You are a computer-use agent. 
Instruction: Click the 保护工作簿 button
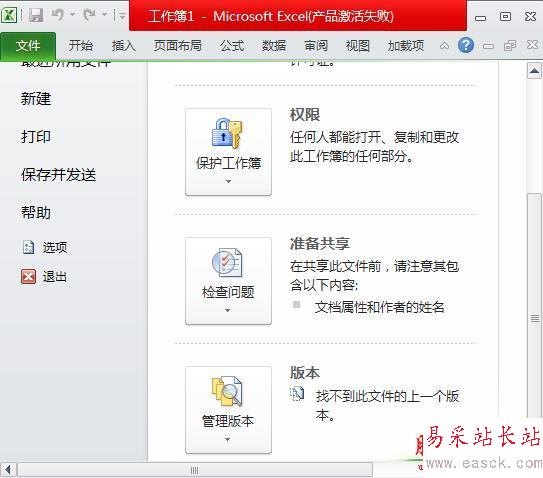(229, 152)
